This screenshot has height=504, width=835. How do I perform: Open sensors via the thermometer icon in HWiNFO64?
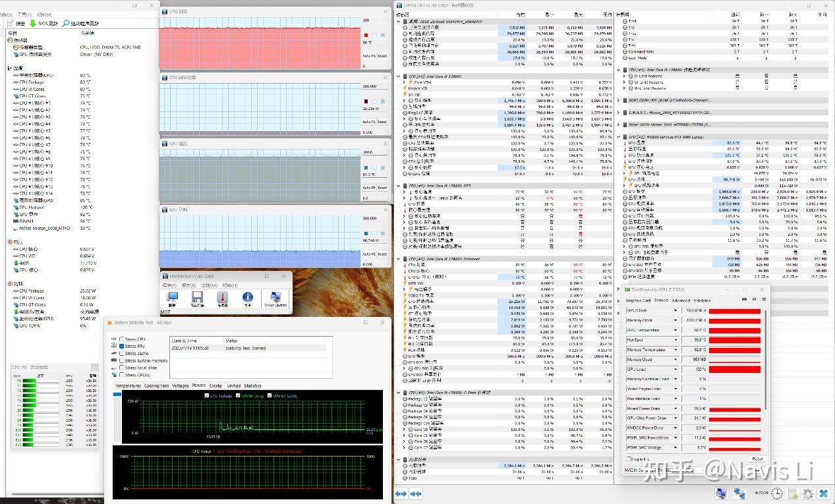click(222, 297)
